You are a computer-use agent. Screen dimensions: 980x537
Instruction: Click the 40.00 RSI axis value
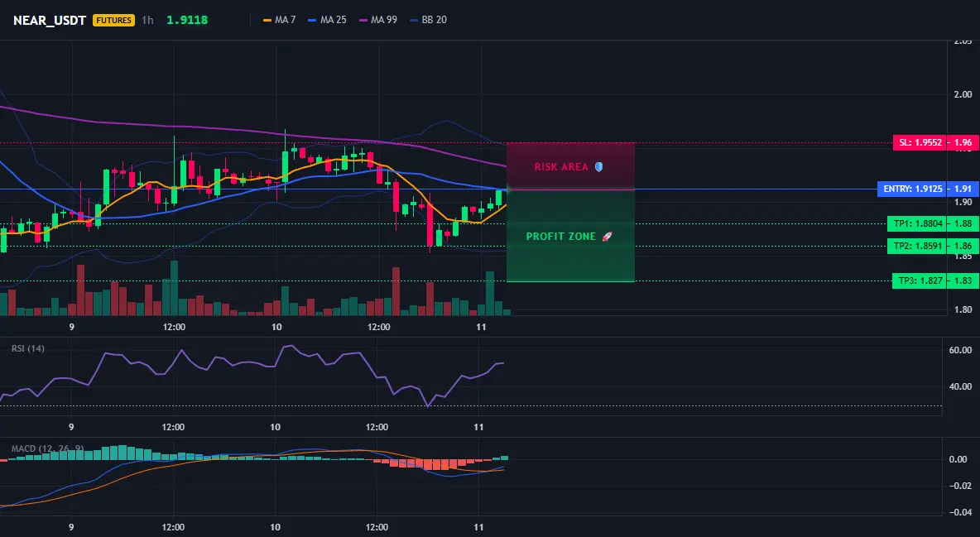tap(961, 386)
